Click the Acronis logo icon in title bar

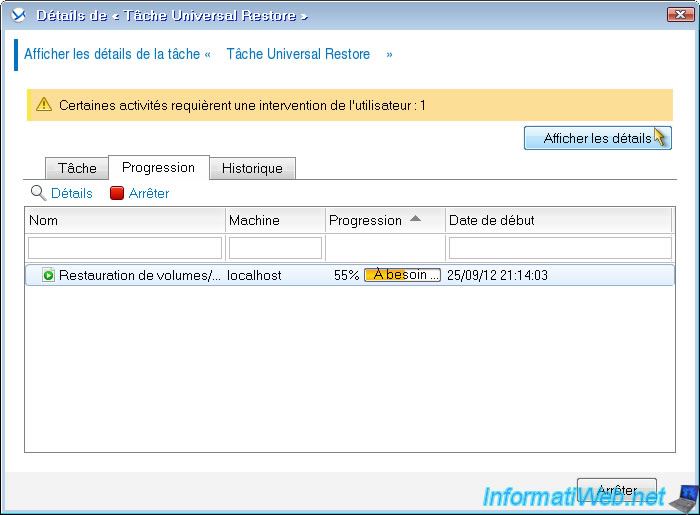pos(19,15)
